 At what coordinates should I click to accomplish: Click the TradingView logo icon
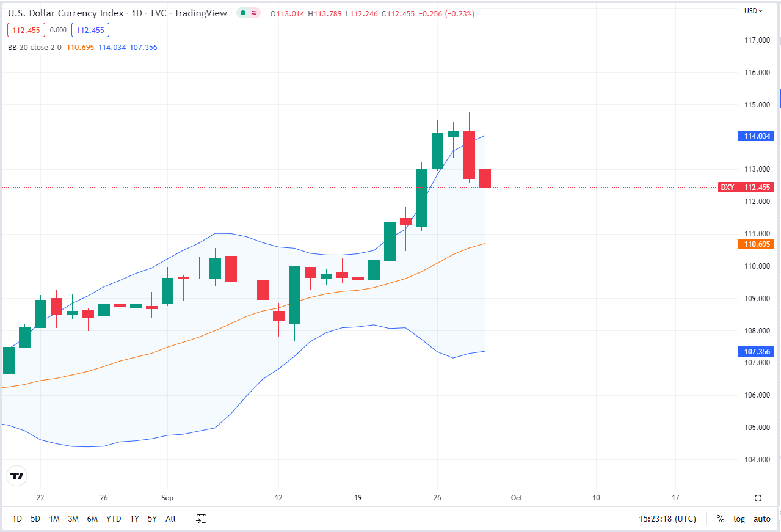tap(17, 476)
